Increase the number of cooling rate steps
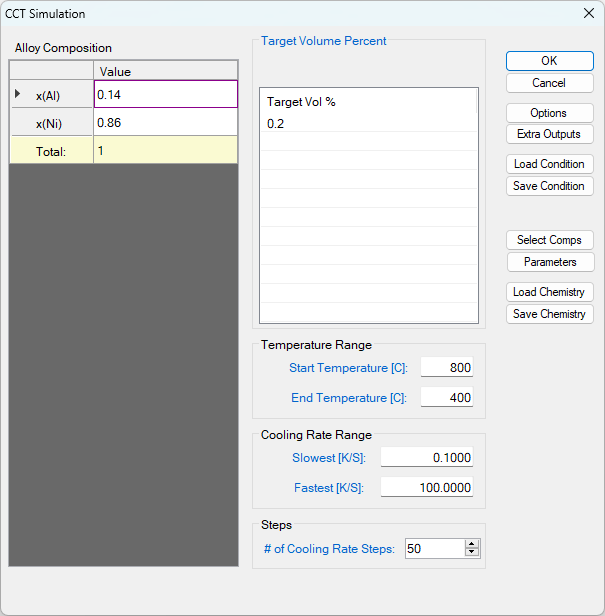This screenshot has width=605, height=616. [472, 545]
